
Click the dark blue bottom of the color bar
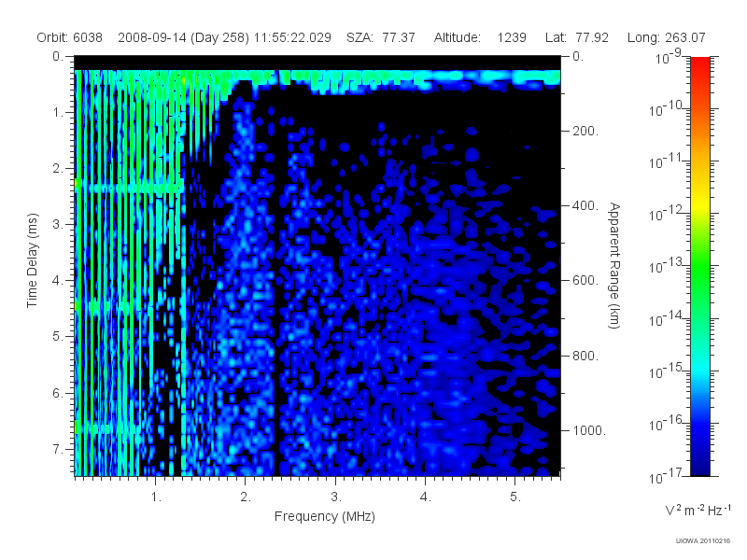(x=699, y=464)
